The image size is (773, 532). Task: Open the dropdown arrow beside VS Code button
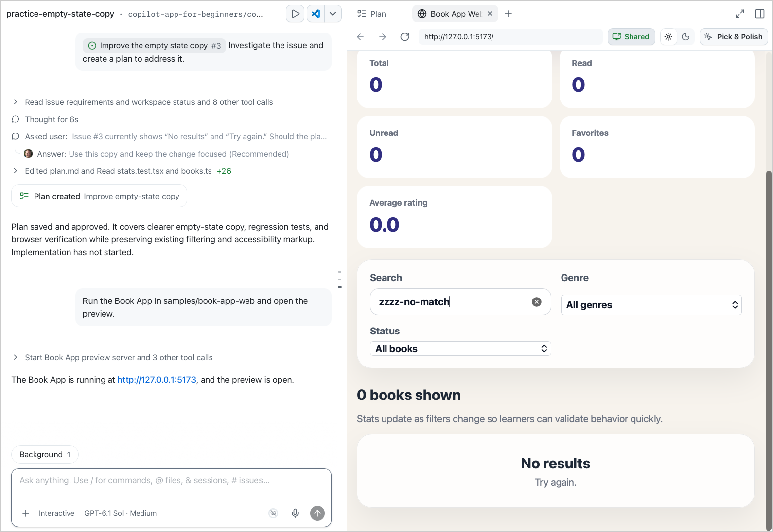333,14
